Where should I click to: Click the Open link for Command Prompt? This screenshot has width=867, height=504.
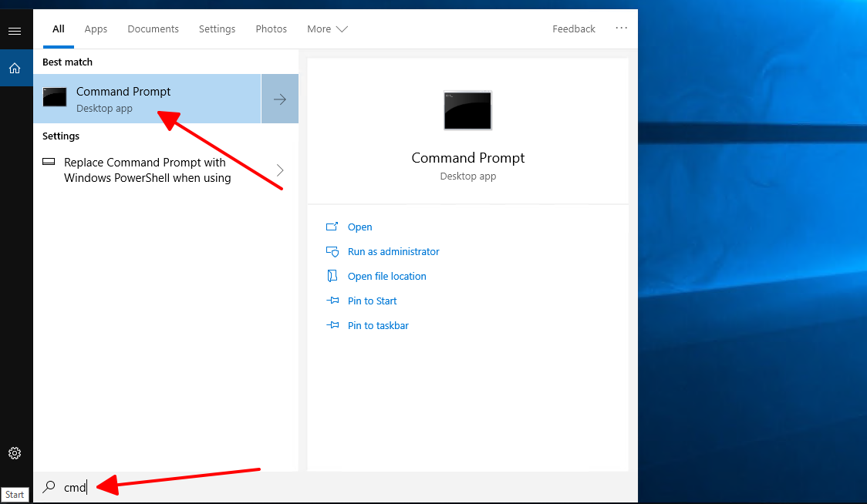(359, 227)
